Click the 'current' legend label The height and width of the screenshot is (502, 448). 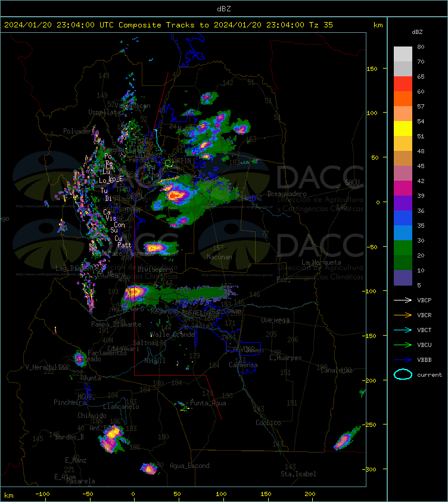430,375
